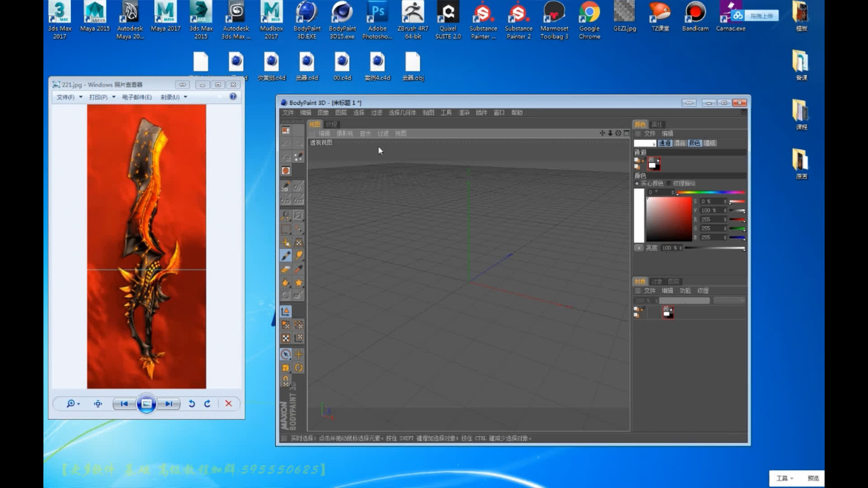Choose the Move tool icon
Viewport: 868px width, 488px height.
(298, 354)
